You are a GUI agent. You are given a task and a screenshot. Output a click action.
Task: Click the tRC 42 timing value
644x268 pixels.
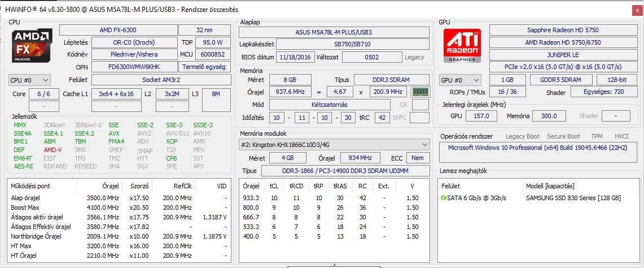(x=382, y=118)
